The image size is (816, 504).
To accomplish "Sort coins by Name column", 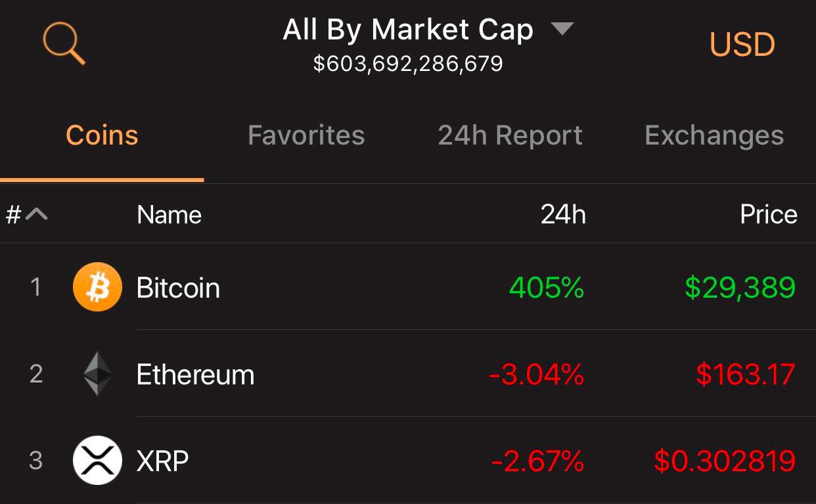I will (x=169, y=215).
